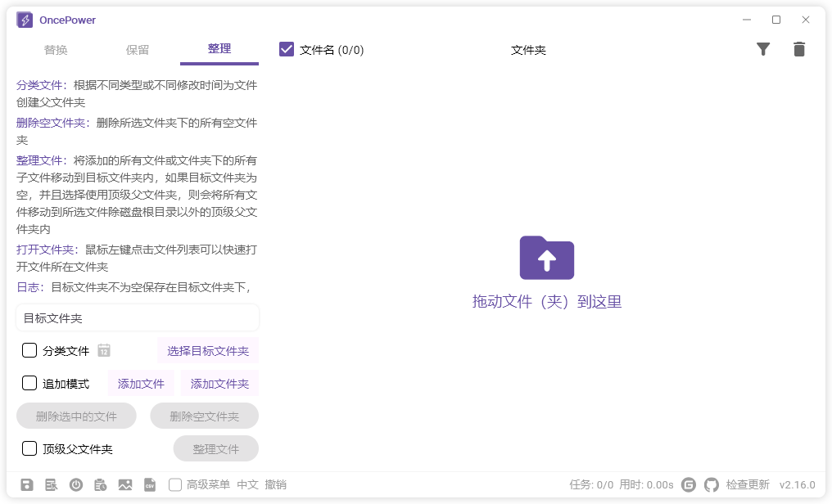The image size is (832, 504).
Task: Click the save settings floppy icon
Action: pyautogui.click(x=27, y=484)
